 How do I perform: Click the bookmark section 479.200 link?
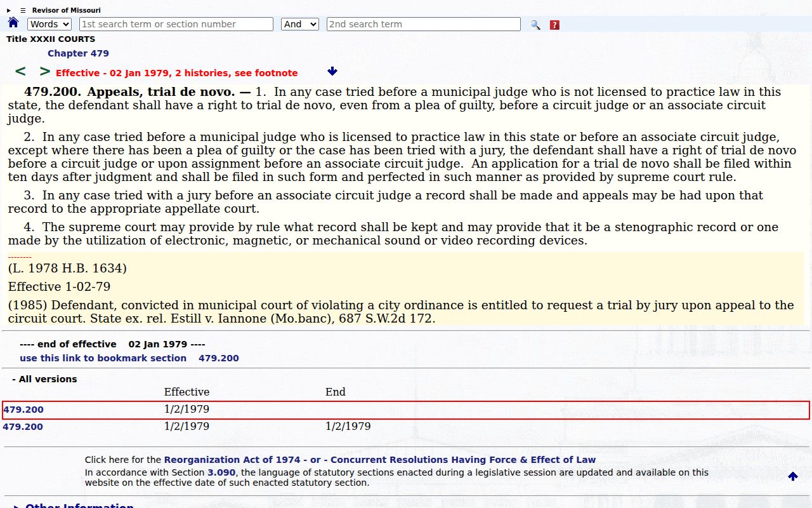pyautogui.click(x=129, y=358)
